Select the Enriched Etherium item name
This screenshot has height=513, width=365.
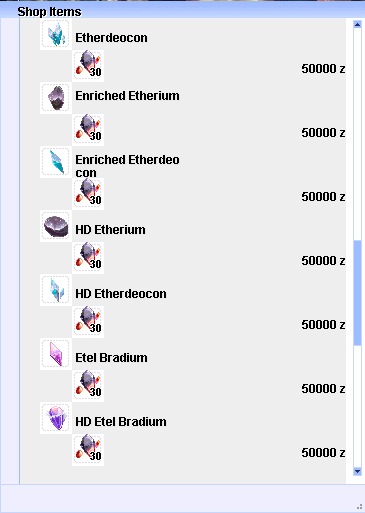127,96
